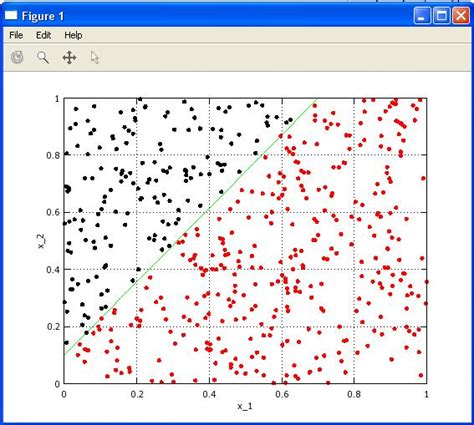Maximize the Figure 1 window

(441, 16)
